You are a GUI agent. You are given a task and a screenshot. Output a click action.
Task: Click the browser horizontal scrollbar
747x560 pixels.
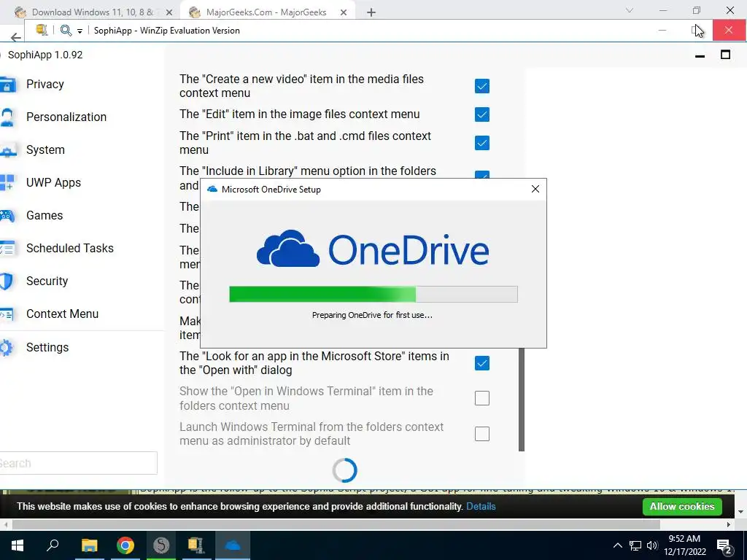[336, 525]
